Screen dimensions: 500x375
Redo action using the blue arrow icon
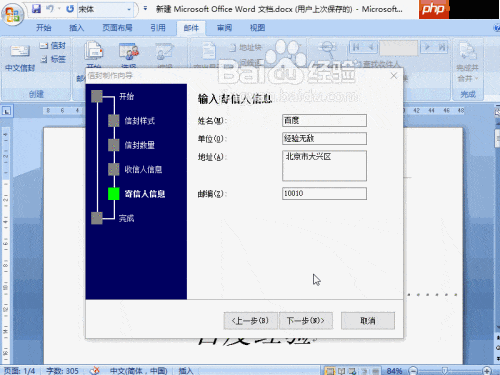(x=69, y=9)
